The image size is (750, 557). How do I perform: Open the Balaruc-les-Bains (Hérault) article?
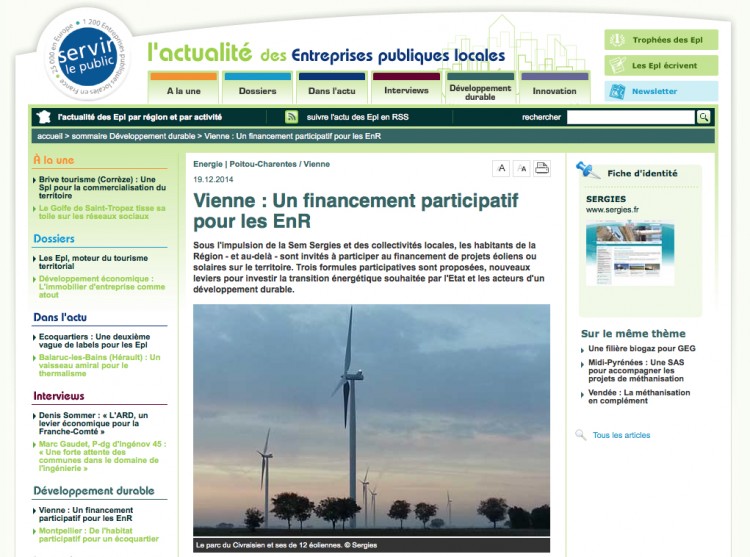pos(99,365)
